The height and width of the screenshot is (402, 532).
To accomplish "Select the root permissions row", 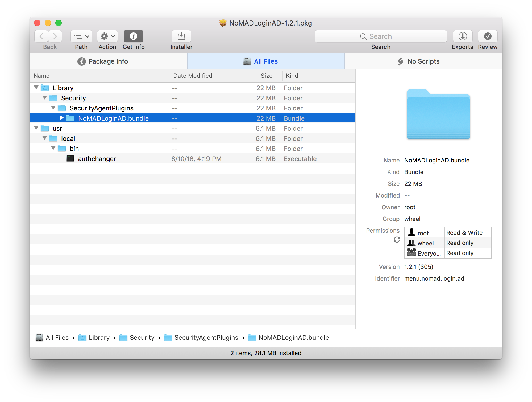I will click(448, 233).
